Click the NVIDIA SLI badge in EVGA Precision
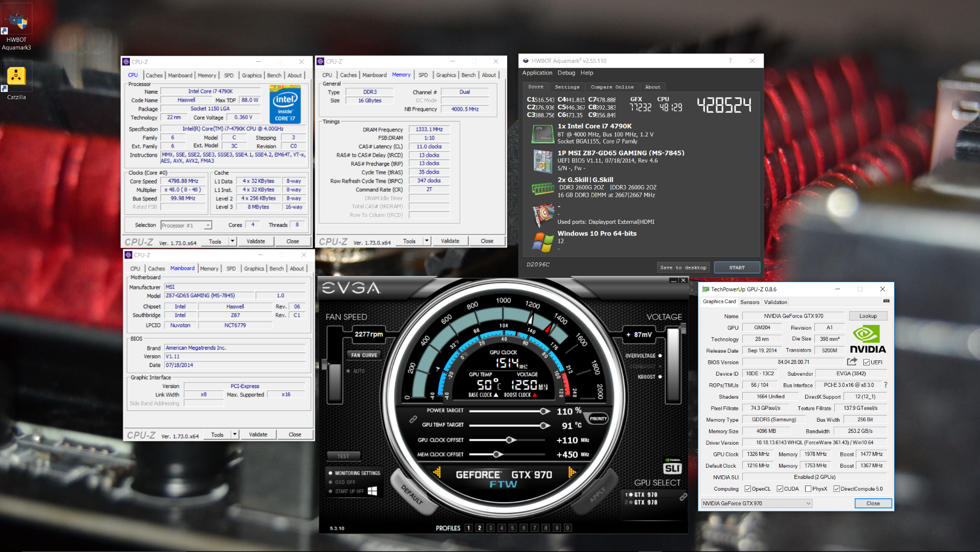 coord(672,467)
